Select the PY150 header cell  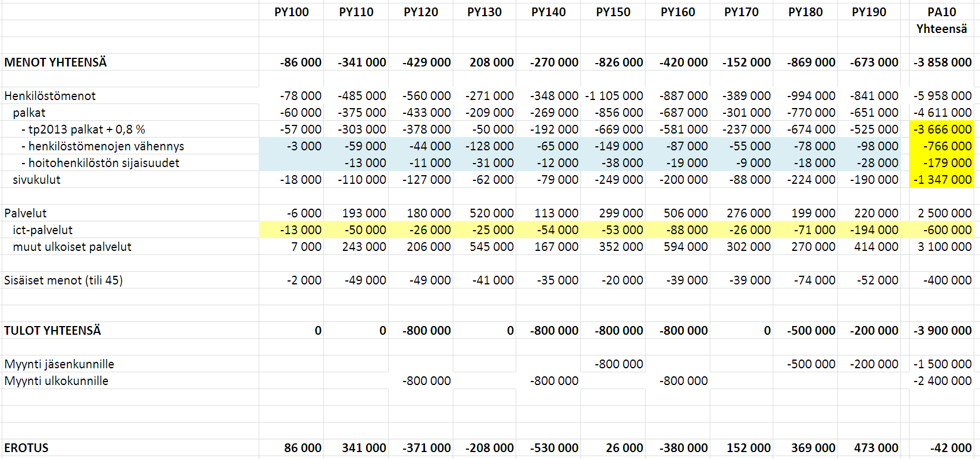(613, 12)
